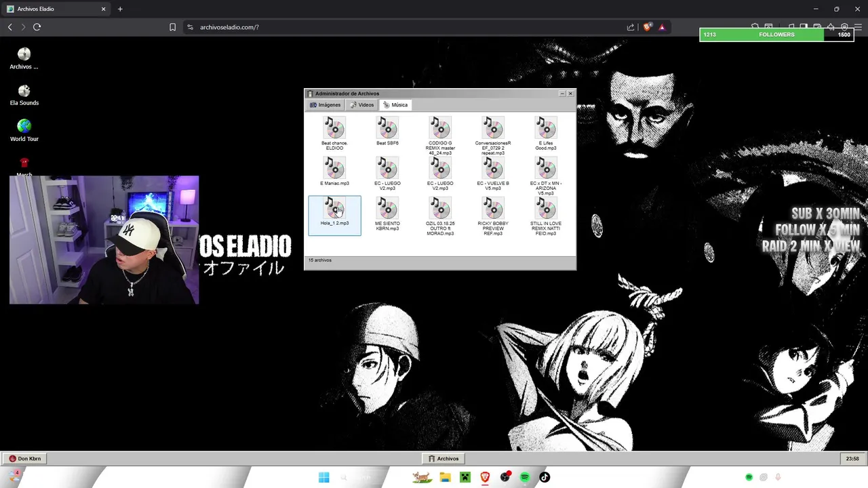Open the Archivos desktop disc icon
The height and width of the screenshot is (488, 868).
pyautogui.click(x=24, y=58)
